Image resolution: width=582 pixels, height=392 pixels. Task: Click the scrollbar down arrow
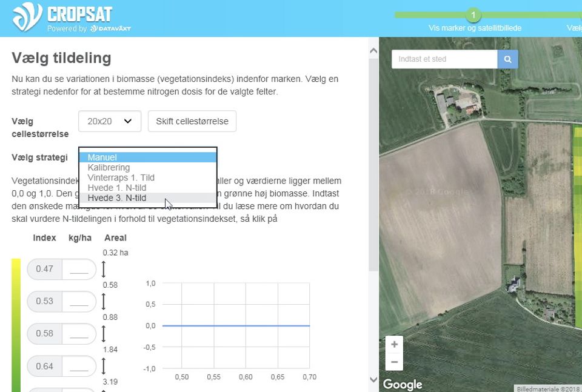point(373,379)
